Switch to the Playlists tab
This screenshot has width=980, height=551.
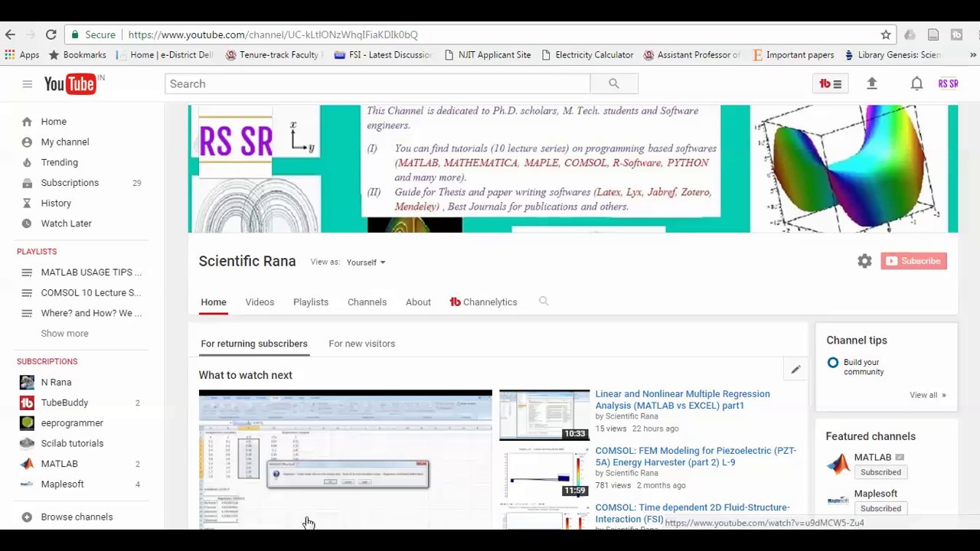click(311, 302)
